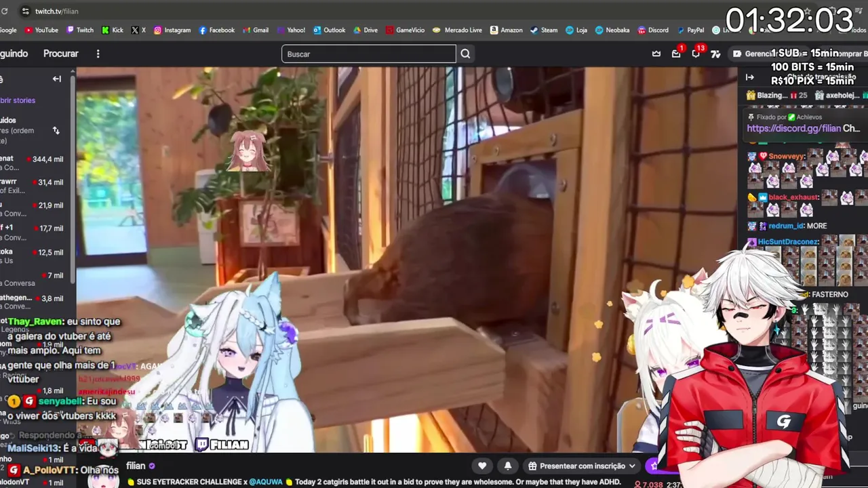Image resolution: width=868 pixels, height=488 pixels.
Task: Click the @AQUWA mention in stream title
Action: 265,482
